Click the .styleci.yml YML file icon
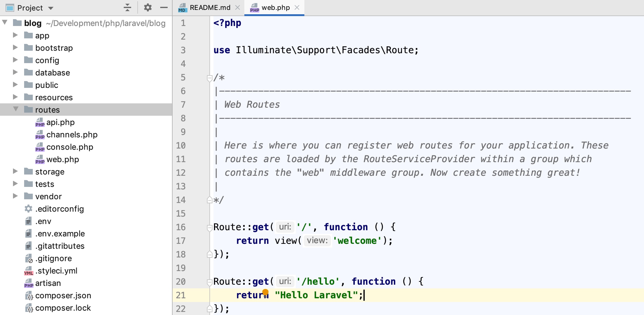644x315 pixels. pos(28,271)
